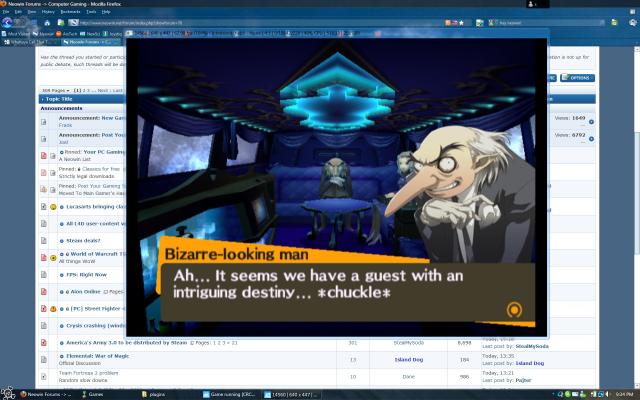Click the Island Dog topic starter link

click(x=409, y=360)
